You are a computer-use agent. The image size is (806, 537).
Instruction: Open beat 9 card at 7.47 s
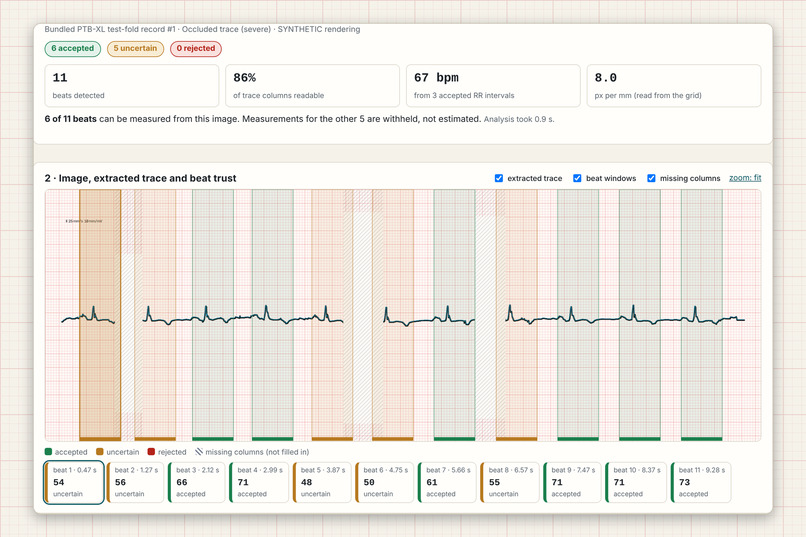[x=573, y=482]
